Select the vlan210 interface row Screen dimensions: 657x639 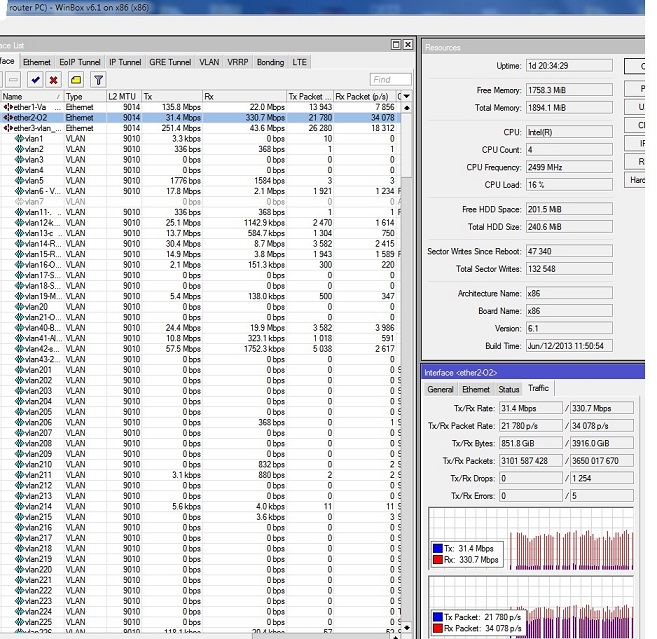pyautogui.click(x=200, y=464)
